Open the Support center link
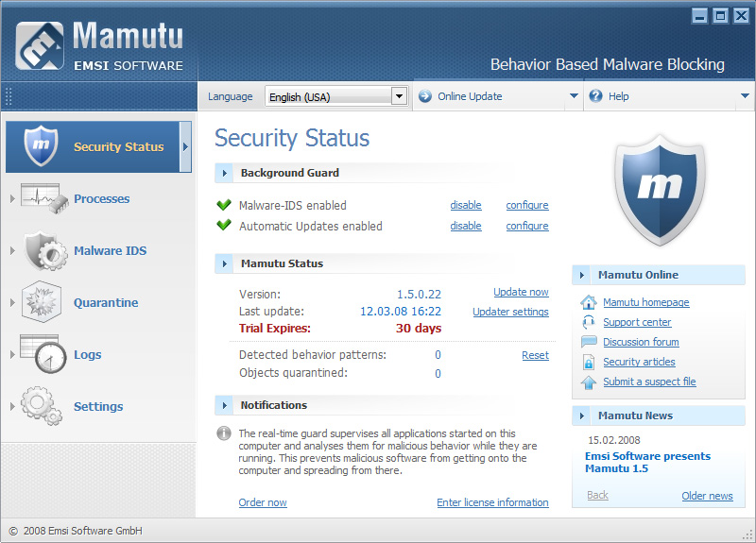This screenshot has height=543, width=756. (637, 322)
